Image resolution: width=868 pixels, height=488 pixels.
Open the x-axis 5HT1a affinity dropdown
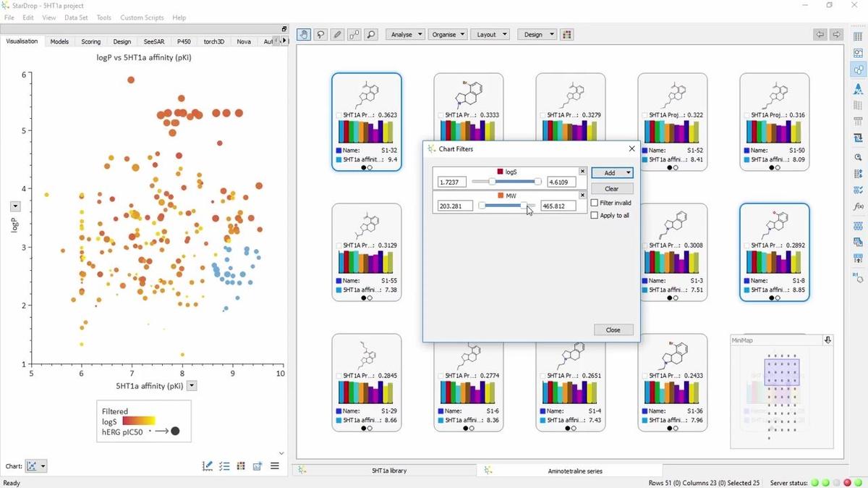[x=192, y=386]
